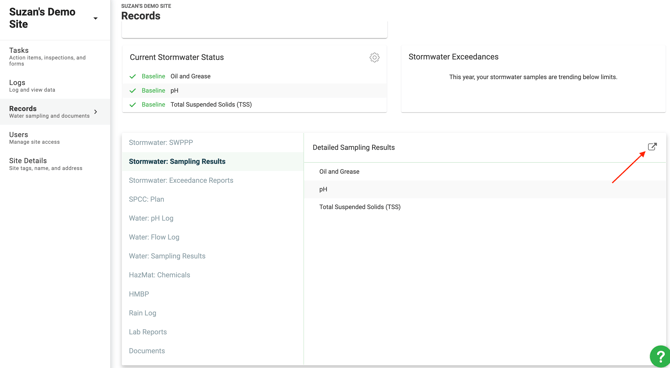Viewport: 670px width, 368px height.
Task: Click the Suzan's Demo Site sidebar title
Action: pos(42,18)
